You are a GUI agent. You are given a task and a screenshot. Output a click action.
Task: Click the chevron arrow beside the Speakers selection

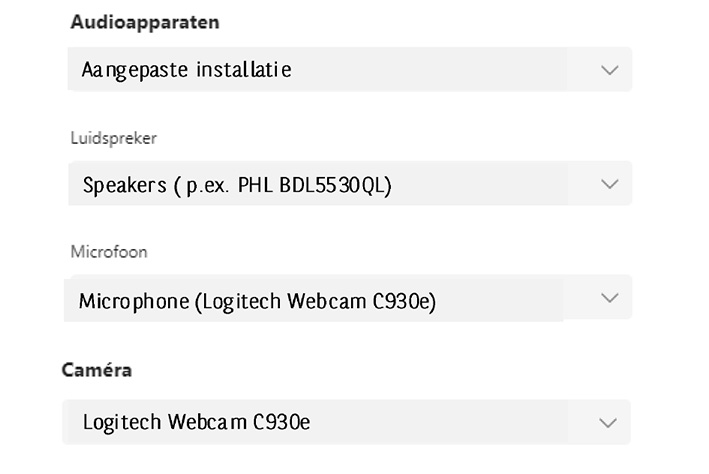(609, 184)
